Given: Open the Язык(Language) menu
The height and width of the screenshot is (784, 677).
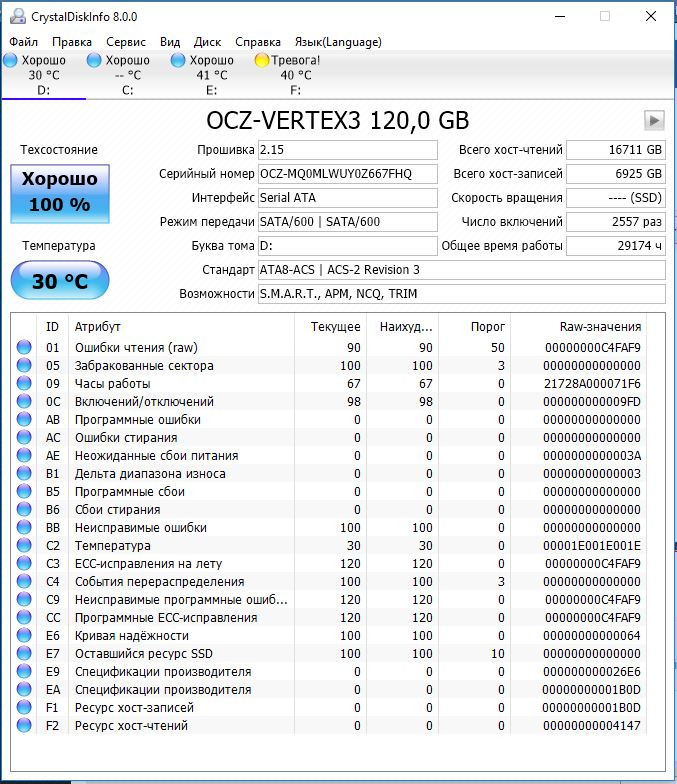Looking at the screenshot, I should (338, 42).
